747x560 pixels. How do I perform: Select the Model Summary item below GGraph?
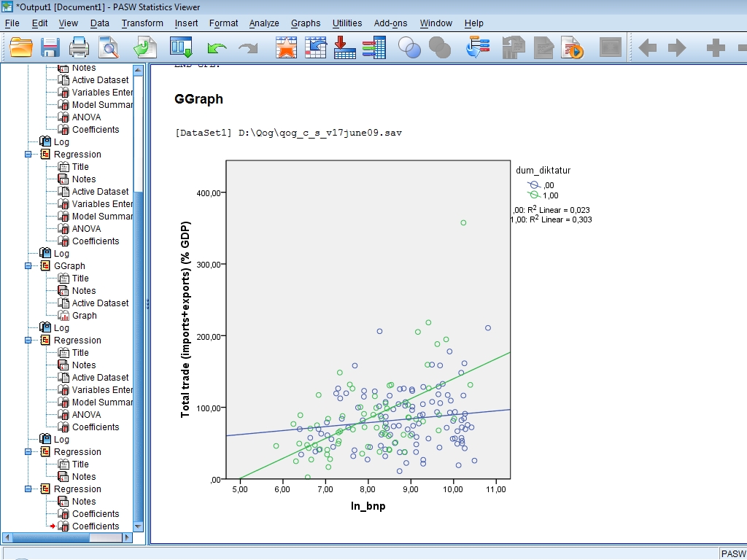click(101, 402)
